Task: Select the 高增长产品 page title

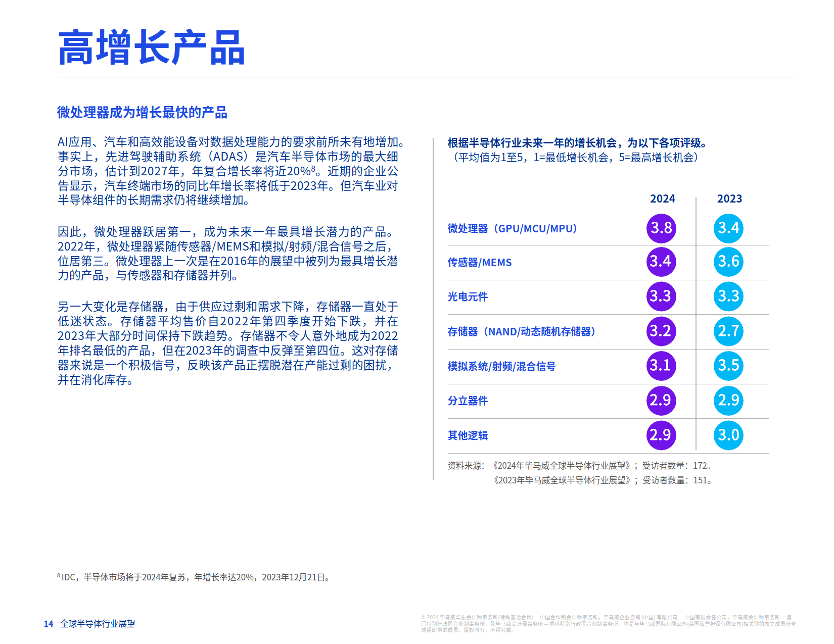Action: [x=152, y=48]
